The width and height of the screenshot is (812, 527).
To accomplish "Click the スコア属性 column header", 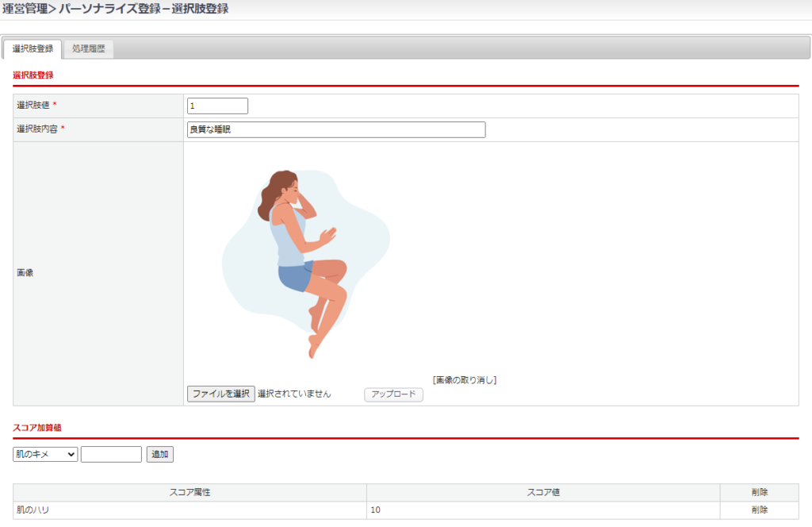I will tap(190, 492).
